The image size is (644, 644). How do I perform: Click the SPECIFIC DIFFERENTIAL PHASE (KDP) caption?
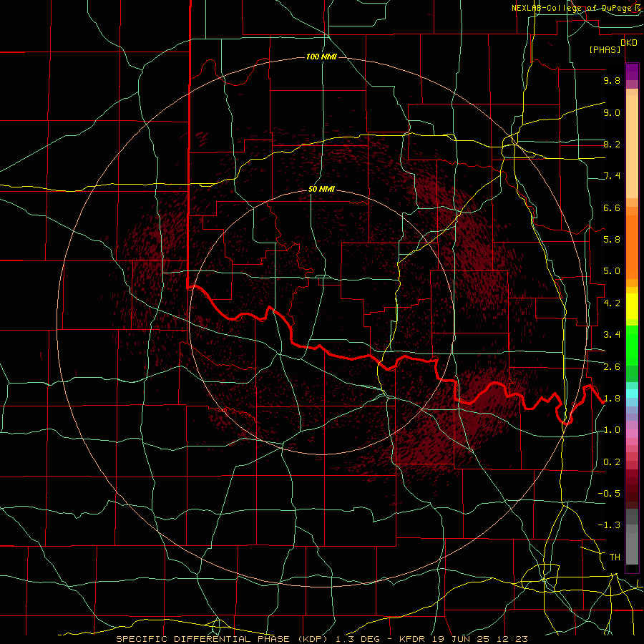tap(223, 639)
